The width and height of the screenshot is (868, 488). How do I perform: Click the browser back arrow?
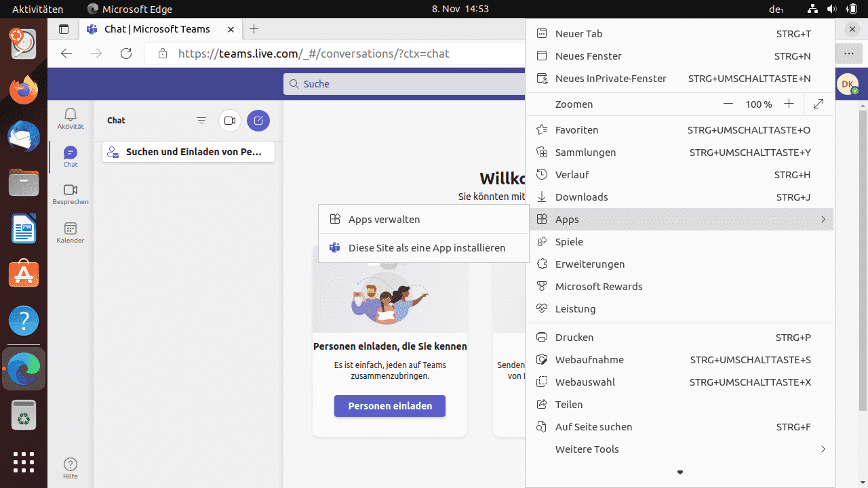66,54
